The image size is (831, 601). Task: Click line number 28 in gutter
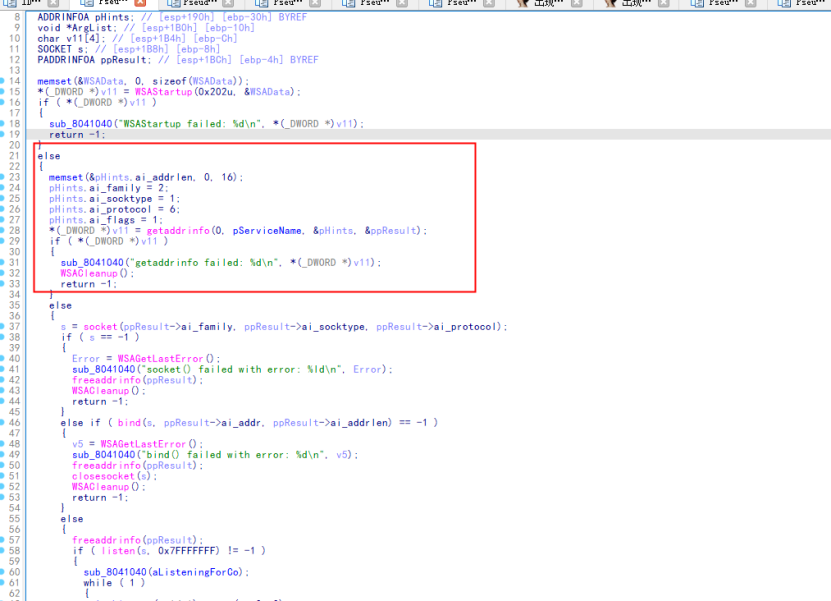pyautogui.click(x=14, y=231)
